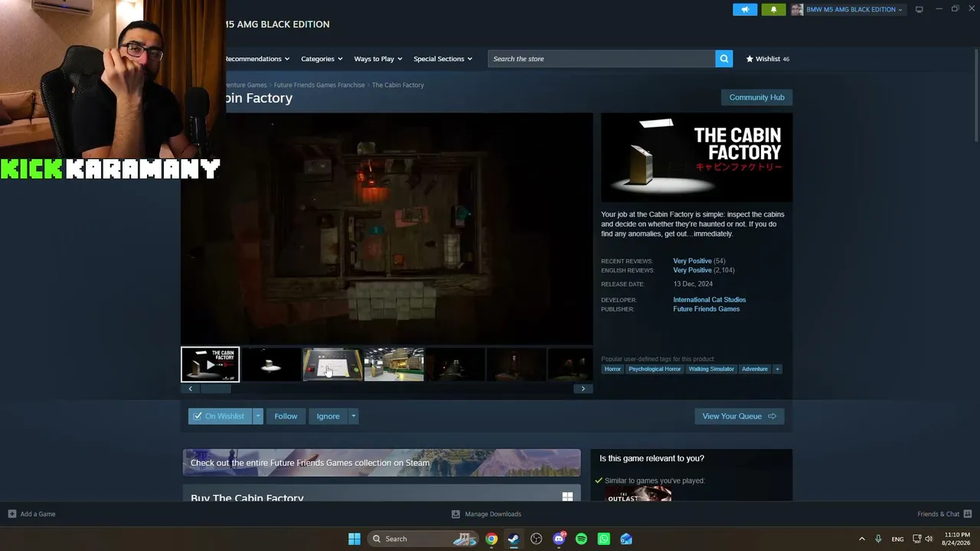Expand the Special Sections menu

(443, 59)
